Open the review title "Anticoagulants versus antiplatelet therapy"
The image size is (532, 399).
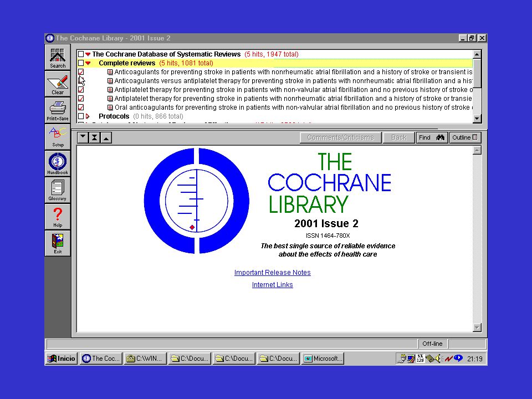293,81
